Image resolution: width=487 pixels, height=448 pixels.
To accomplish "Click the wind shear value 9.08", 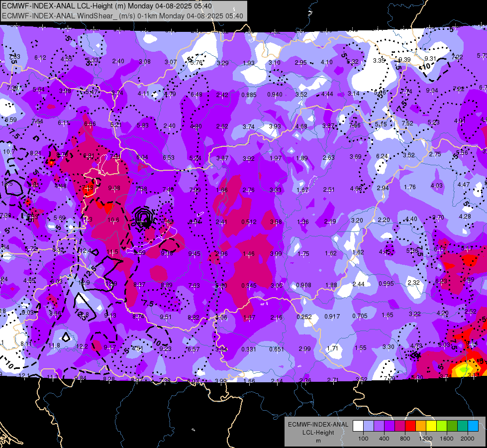I will point(114,188).
